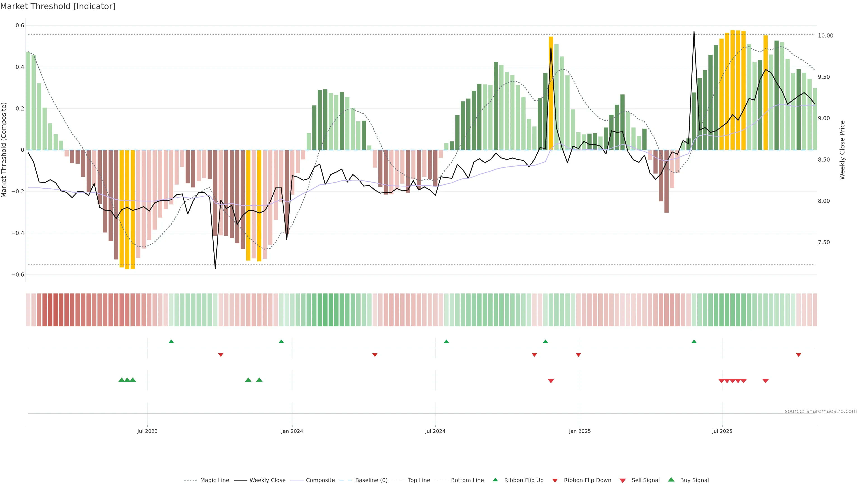The image size is (868, 488).
Task: Click the Market Threshold [Indicator] title
Action: pos(58,6)
